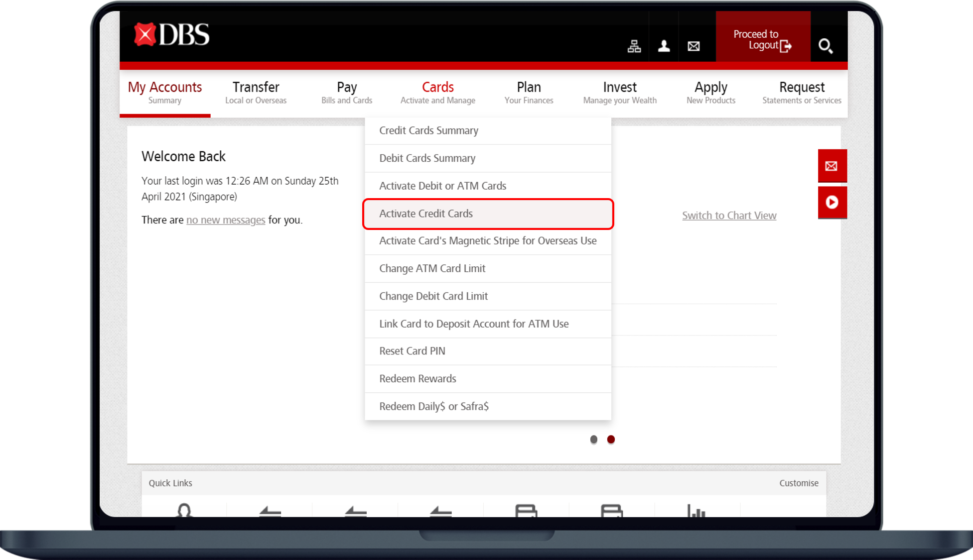Select the second red carousel dot
973x560 pixels.
[611, 440]
